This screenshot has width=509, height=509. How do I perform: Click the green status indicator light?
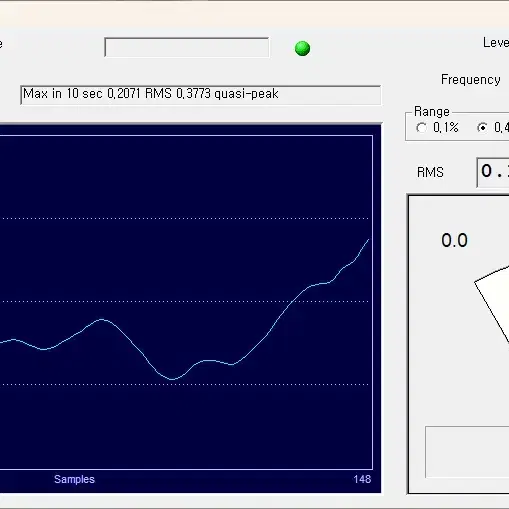(302, 48)
